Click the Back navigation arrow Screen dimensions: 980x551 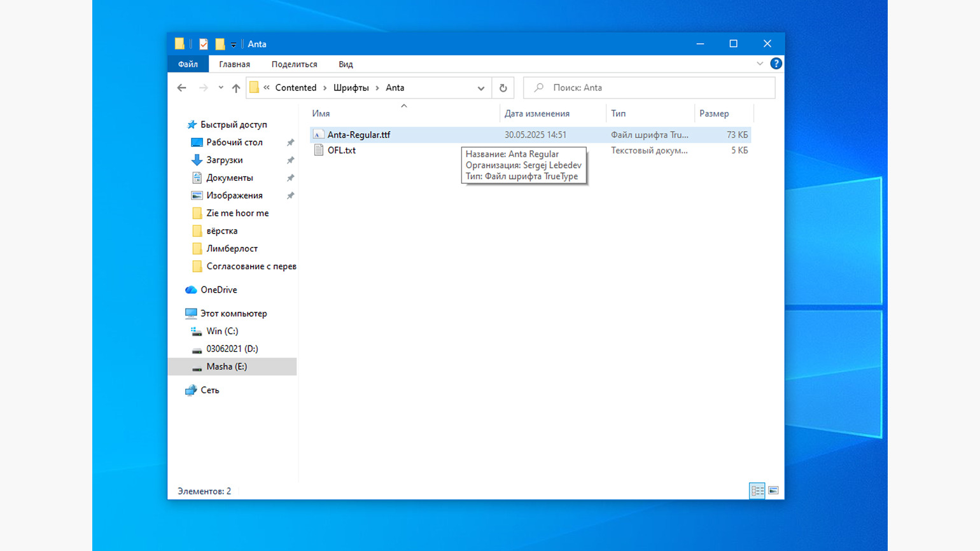point(182,88)
